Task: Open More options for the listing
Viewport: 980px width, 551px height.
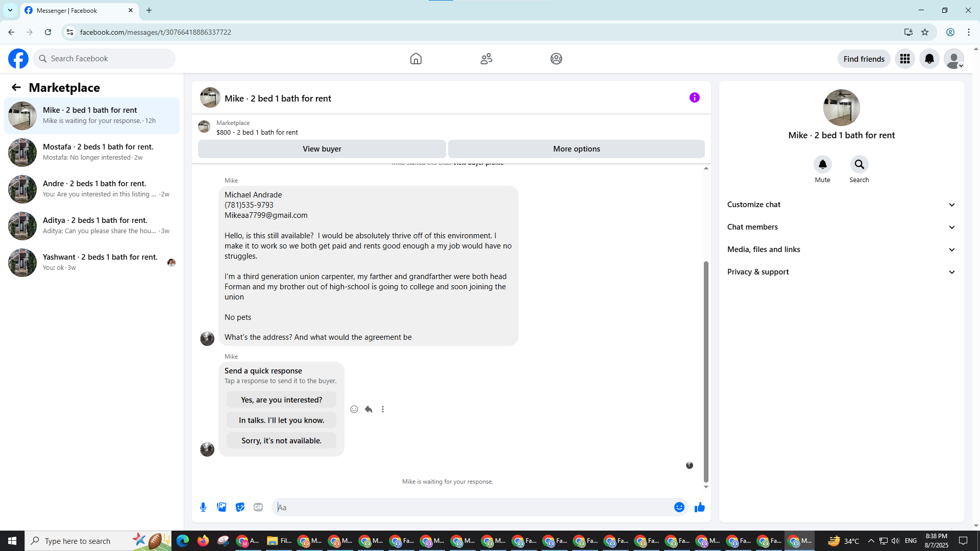Action: (577, 149)
